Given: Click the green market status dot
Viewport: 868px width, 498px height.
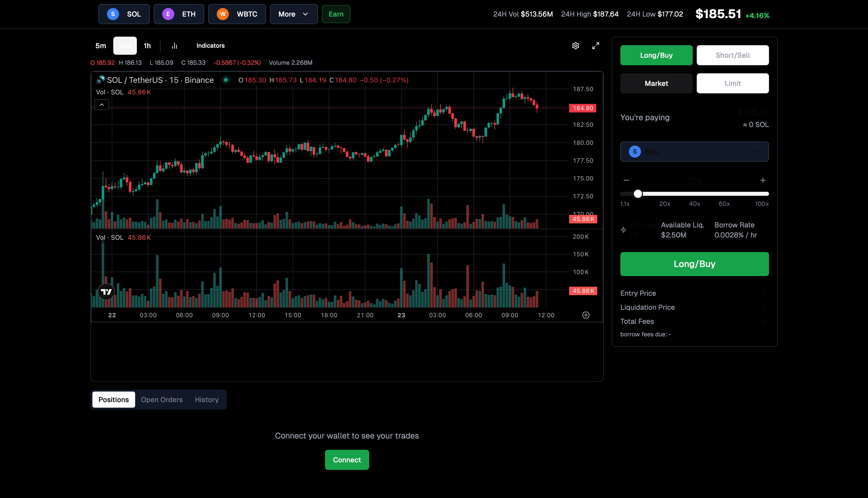Looking at the screenshot, I should click(x=226, y=80).
